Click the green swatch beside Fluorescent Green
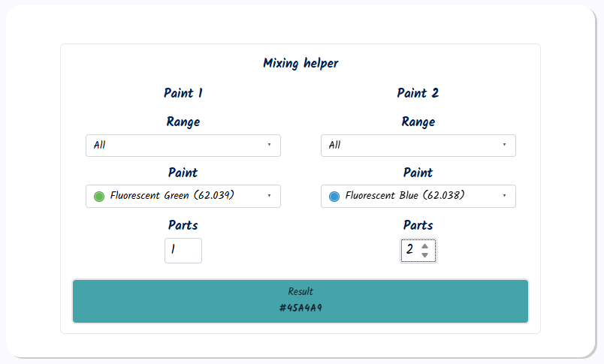 tap(98, 197)
